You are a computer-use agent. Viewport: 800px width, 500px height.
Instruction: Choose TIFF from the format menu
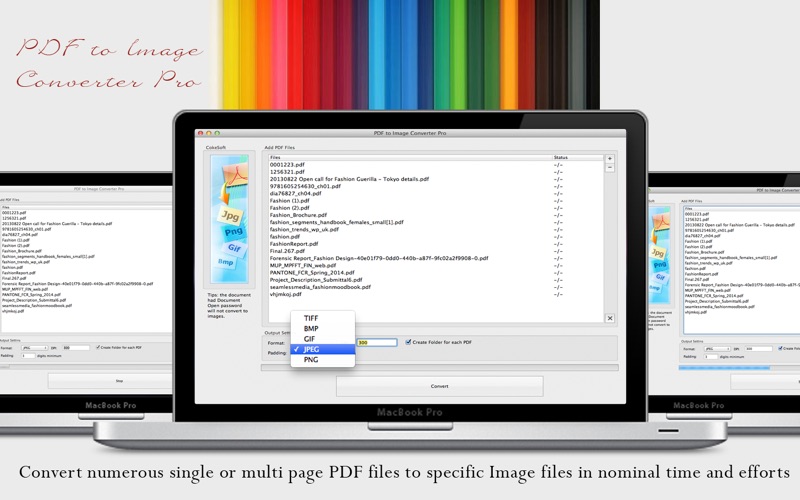(322, 318)
